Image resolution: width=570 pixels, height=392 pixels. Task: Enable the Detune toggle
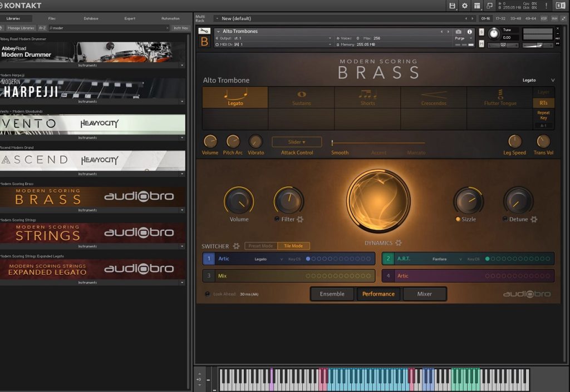pyautogui.click(x=505, y=220)
